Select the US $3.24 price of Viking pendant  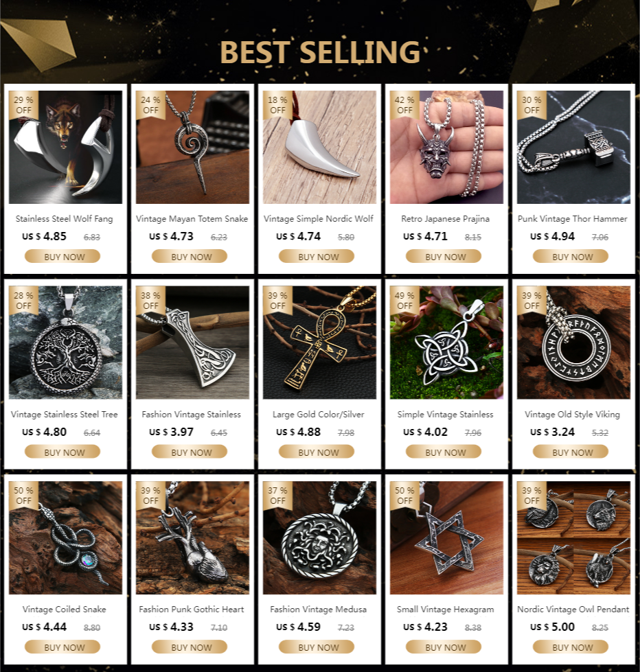click(x=552, y=432)
